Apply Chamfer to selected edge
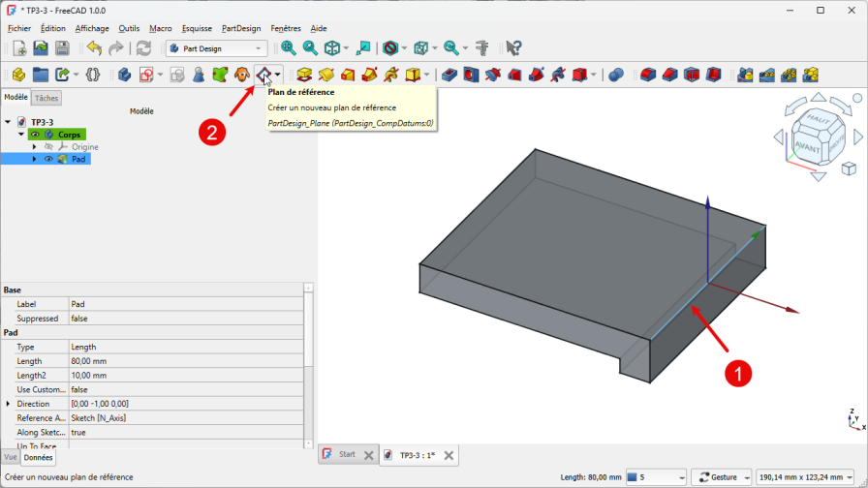This screenshot has height=488, width=868. click(669, 75)
